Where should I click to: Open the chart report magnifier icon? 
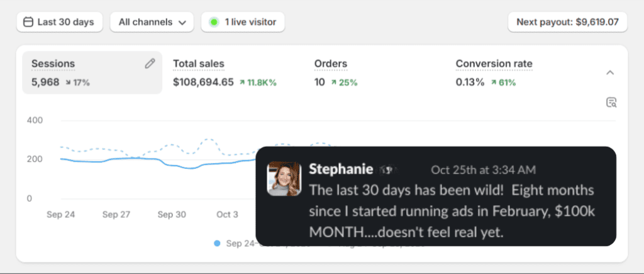[x=611, y=103]
